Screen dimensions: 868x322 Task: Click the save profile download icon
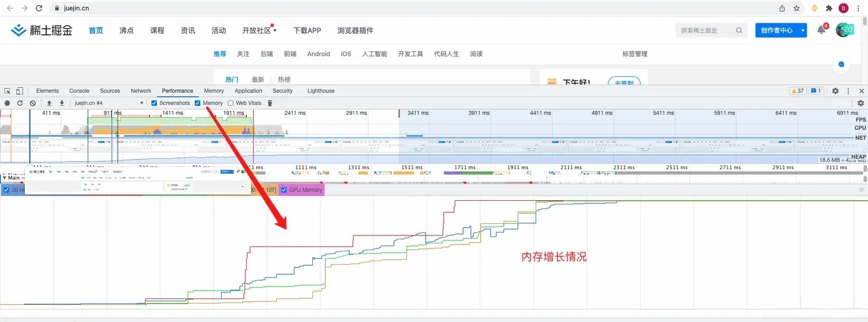(62, 103)
